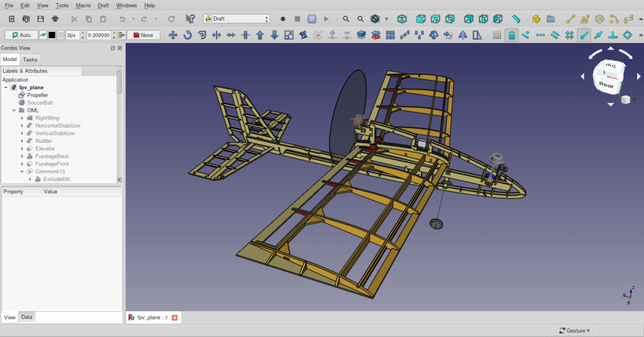Click the Upgrade up-arrow tool

tap(260, 35)
